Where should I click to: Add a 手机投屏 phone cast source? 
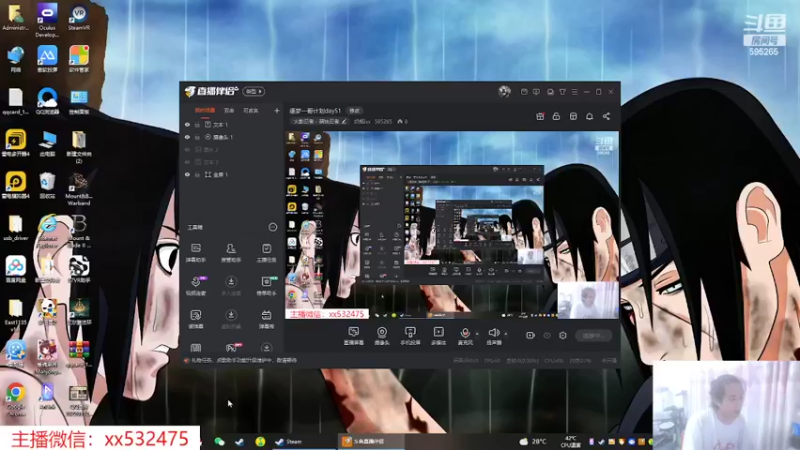(410, 336)
